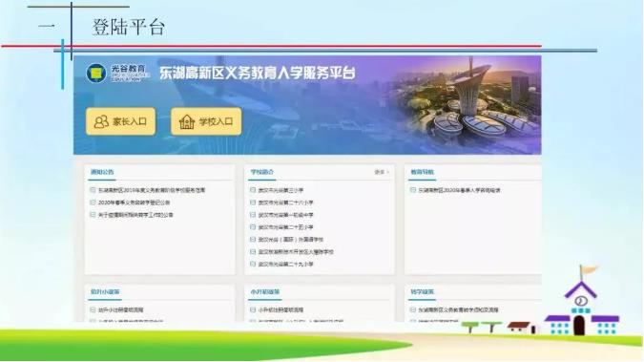Image resolution: width=644 pixels, height=362 pixels.
Task: Open the first link under 教育导航
Action: coord(459,190)
